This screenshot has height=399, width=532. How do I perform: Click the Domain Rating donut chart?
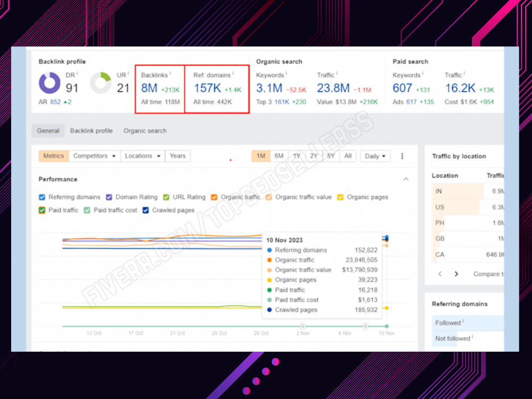49,83
